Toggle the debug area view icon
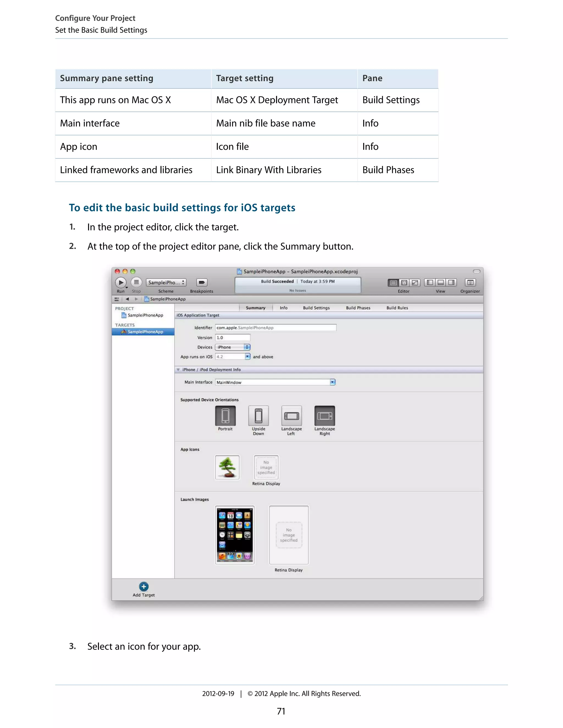Screen dimensions: 563x728 coord(441,283)
